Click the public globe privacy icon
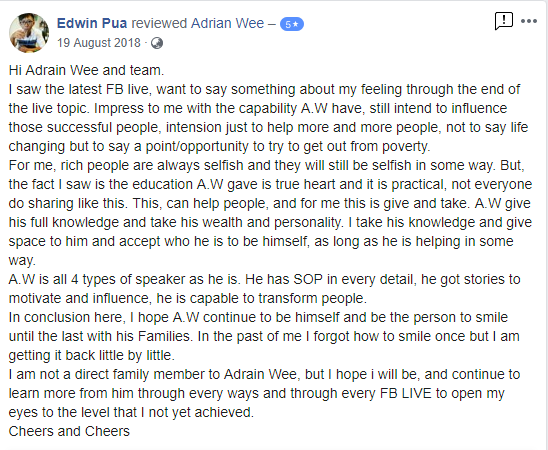Image resolution: width=548 pixels, height=450 pixels. [157, 43]
